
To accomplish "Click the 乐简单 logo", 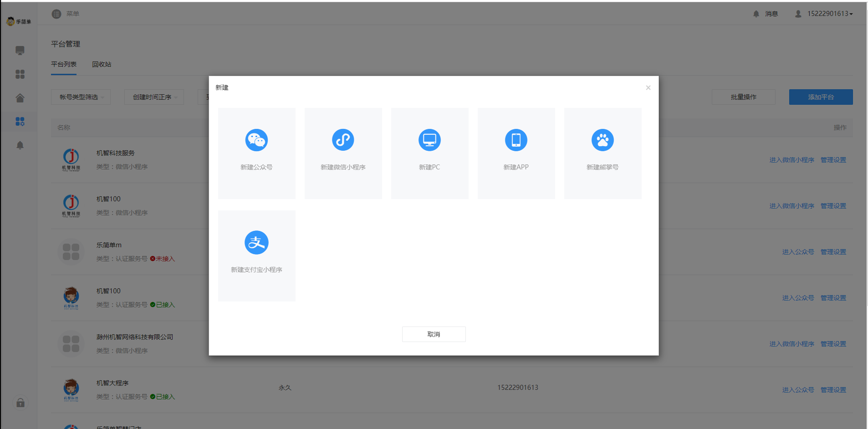I will (19, 21).
